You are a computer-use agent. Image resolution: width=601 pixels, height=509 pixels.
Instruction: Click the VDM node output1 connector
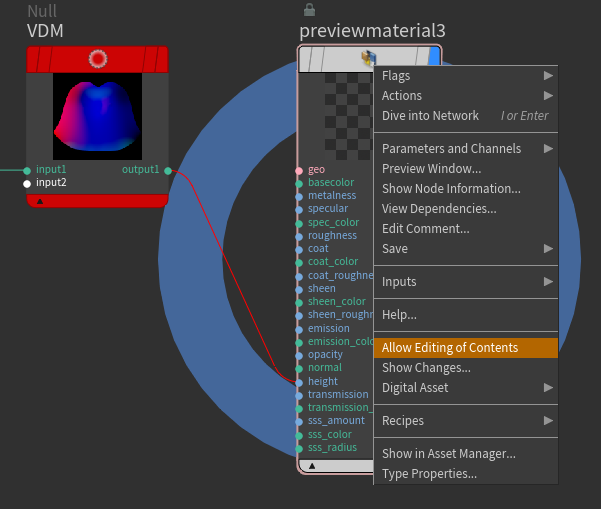click(168, 171)
